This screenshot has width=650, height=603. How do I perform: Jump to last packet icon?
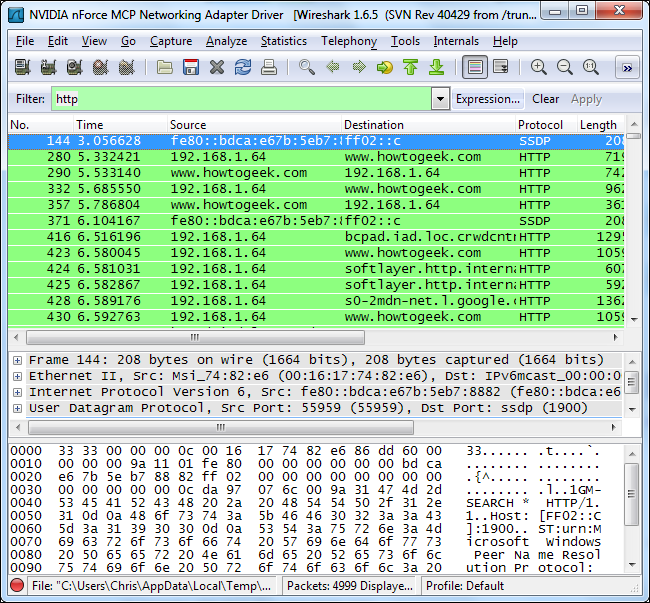click(x=437, y=67)
